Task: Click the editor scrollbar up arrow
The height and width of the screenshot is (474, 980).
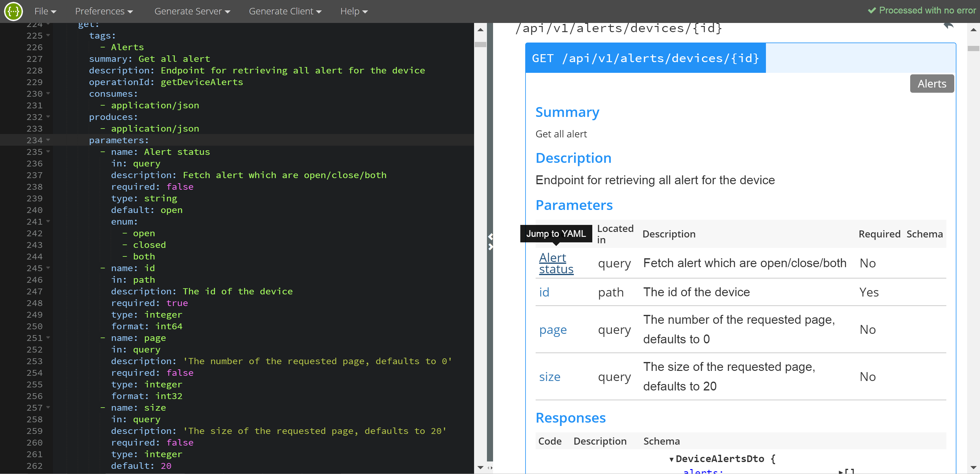Action: [480, 30]
